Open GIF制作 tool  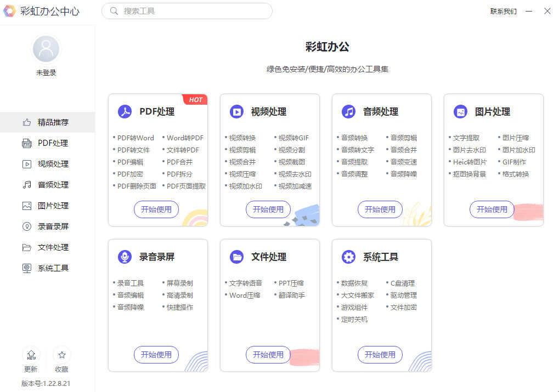[514, 162]
